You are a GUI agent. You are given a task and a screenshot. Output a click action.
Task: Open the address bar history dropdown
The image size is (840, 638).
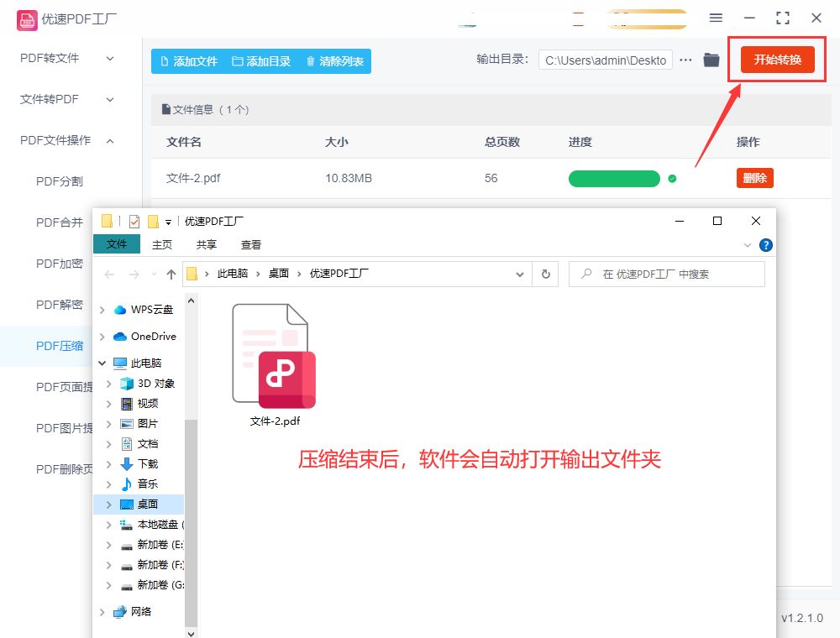click(x=520, y=275)
